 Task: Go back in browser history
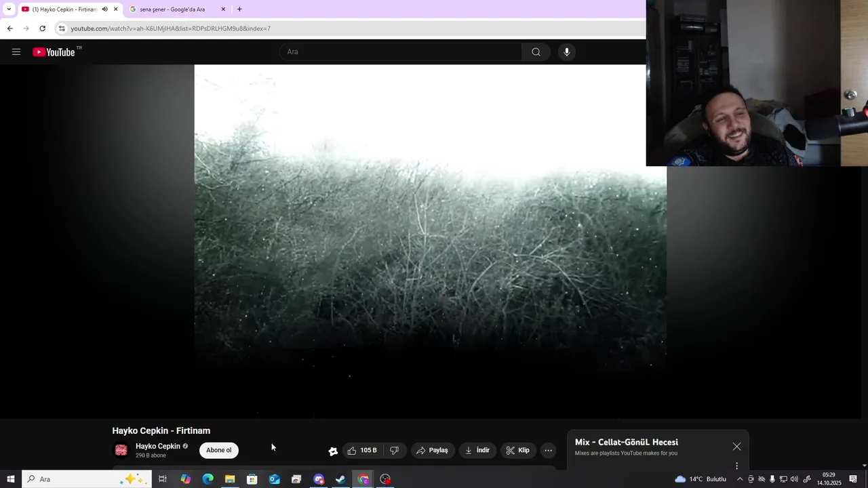[x=9, y=28]
